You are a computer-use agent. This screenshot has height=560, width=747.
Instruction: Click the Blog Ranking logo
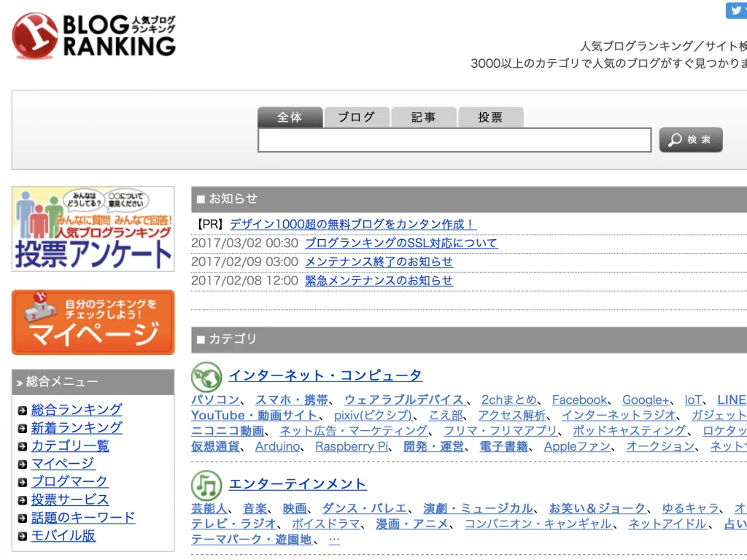tap(94, 36)
